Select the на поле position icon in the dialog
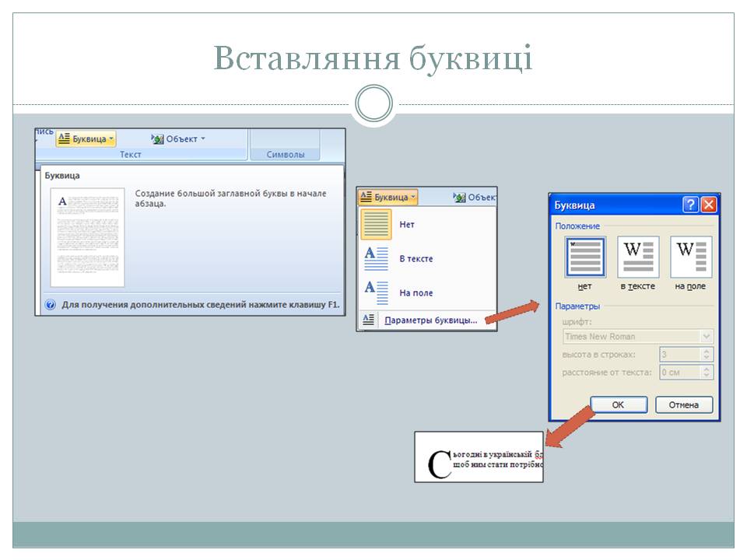 click(690, 258)
